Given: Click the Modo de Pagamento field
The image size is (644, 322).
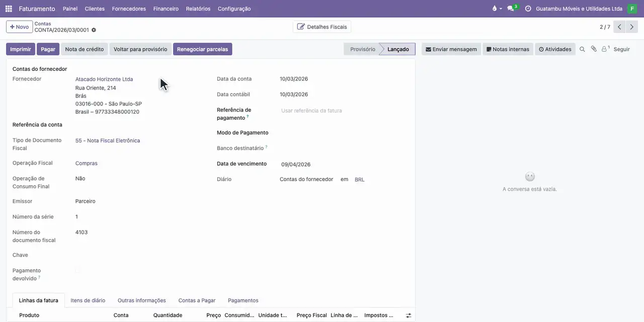Looking at the screenshot, I should point(344,133).
